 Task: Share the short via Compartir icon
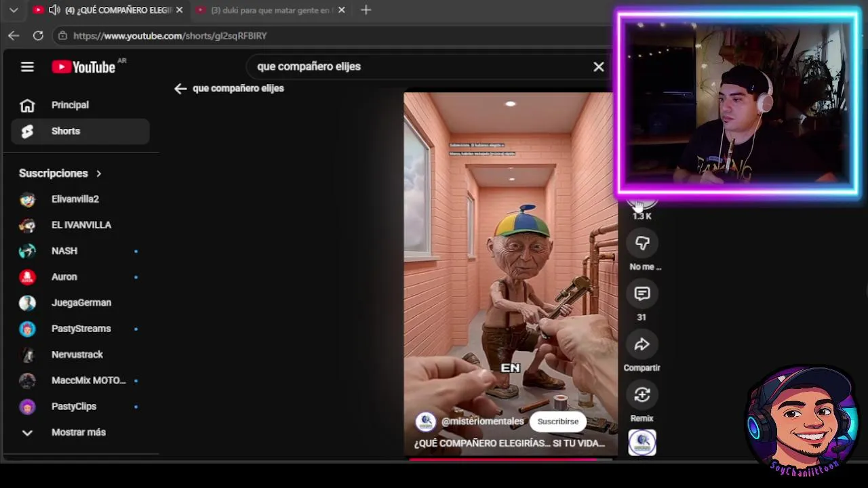click(642, 344)
